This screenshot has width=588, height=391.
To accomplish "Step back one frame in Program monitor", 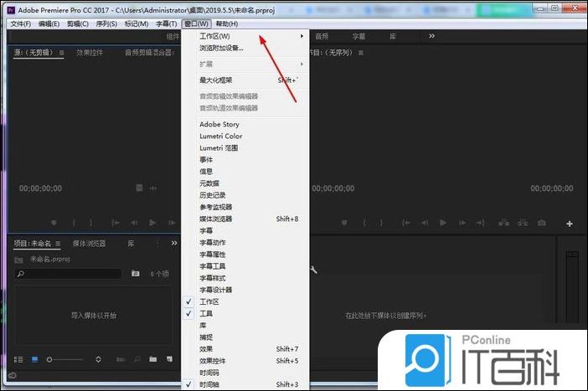I will click(425, 223).
